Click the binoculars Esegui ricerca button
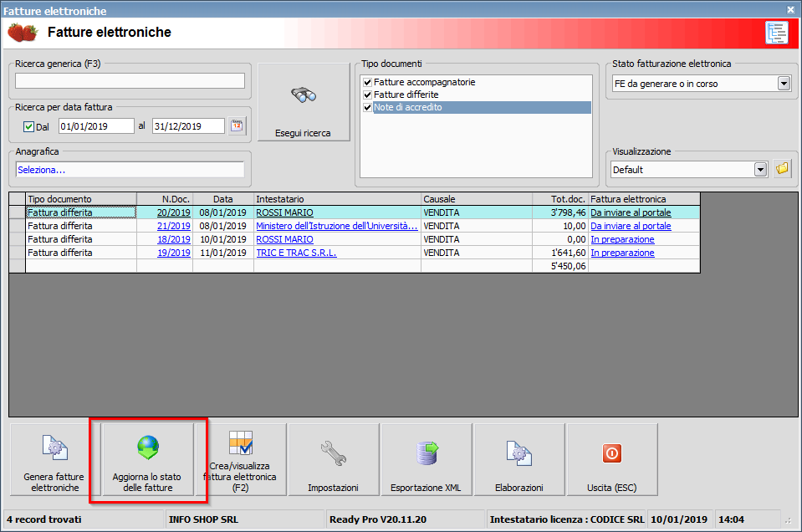Viewport: 802px width, 532px height. (x=304, y=102)
